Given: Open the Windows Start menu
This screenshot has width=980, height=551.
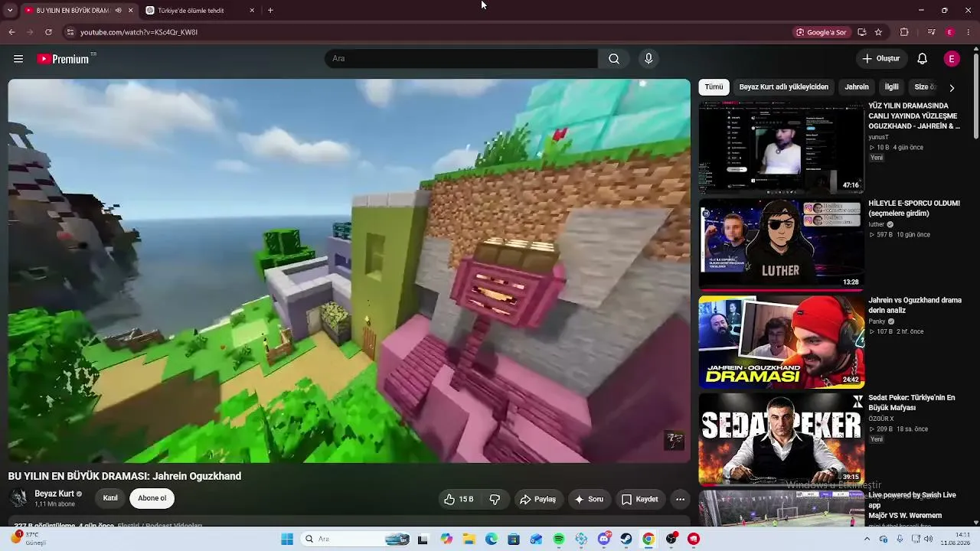Looking at the screenshot, I should (x=287, y=539).
